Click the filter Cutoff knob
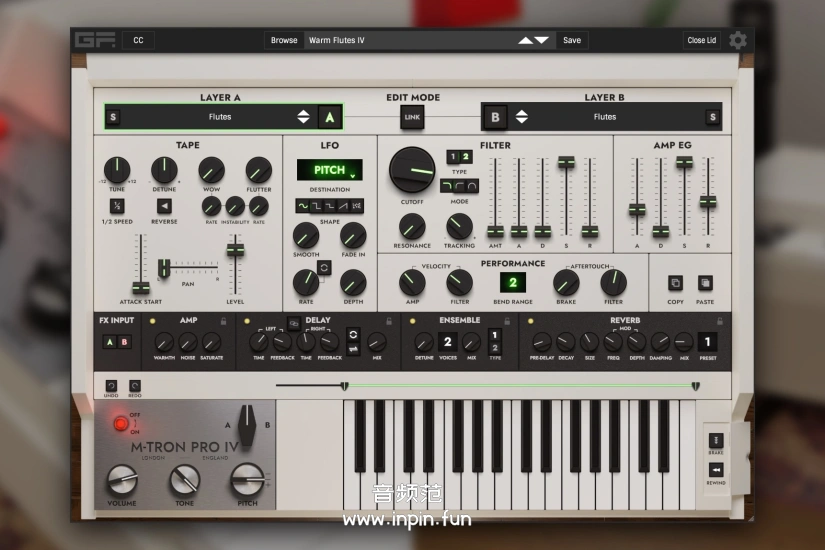The height and width of the screenshot is (550, 825). (x=412, y=169)
